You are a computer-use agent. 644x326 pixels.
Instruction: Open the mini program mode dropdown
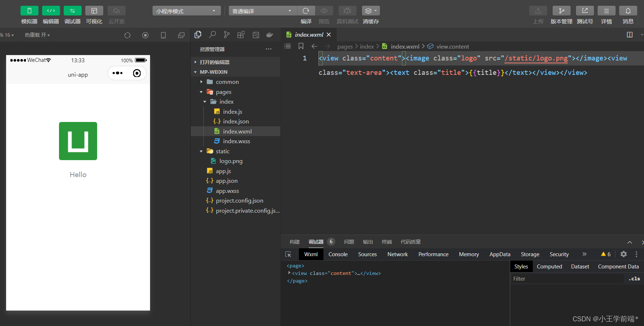[x=186, y=11]
